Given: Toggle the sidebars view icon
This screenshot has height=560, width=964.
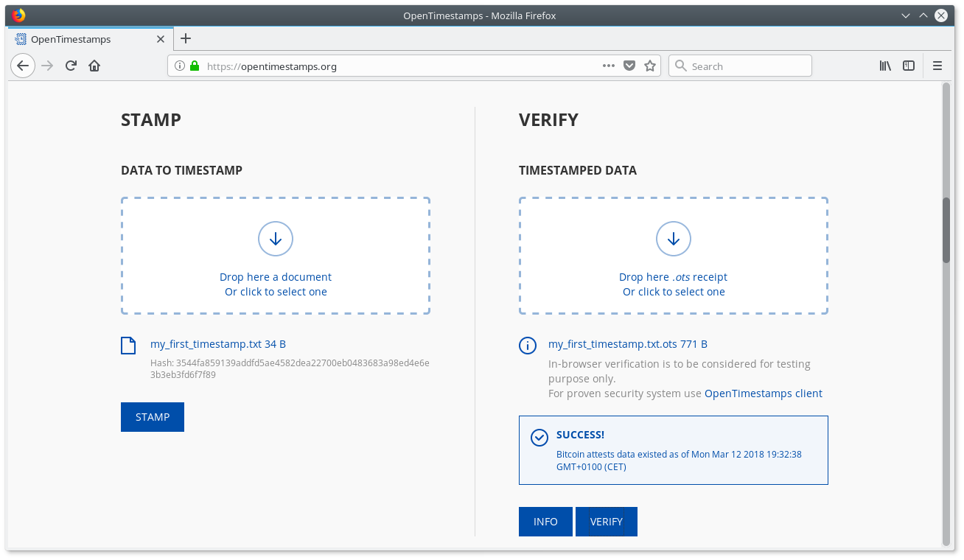Looking at the screenshot, I should pos(909,66).
